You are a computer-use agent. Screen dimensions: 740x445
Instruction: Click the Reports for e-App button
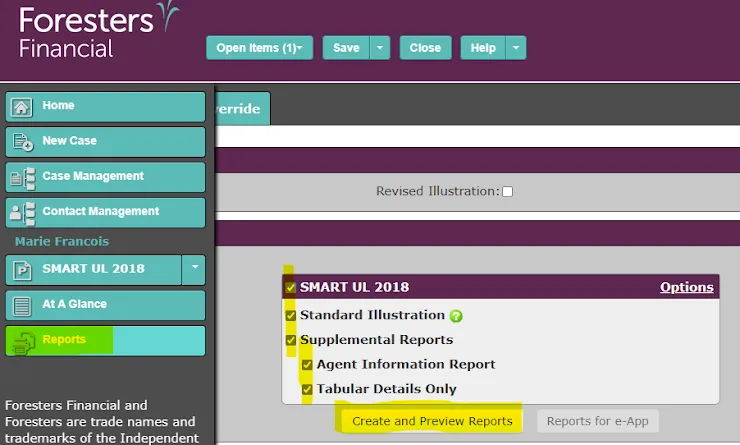(x=597, y=421)
